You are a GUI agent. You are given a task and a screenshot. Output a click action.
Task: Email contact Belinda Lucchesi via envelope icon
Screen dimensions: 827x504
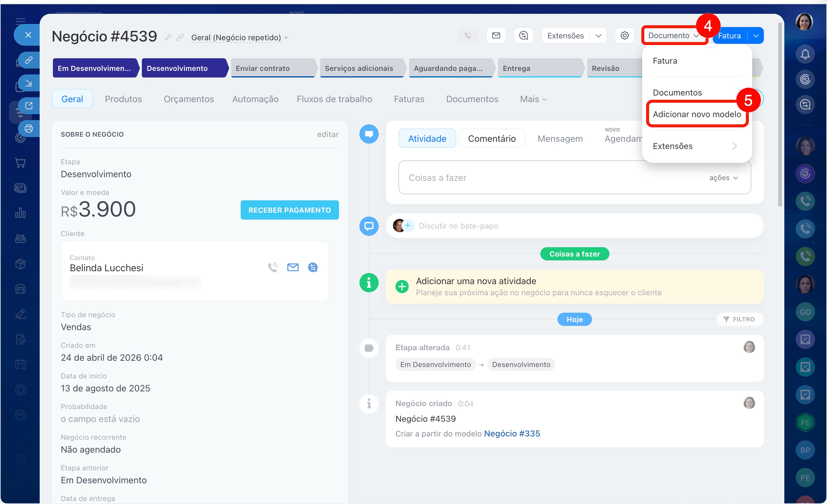pos(293,267)
